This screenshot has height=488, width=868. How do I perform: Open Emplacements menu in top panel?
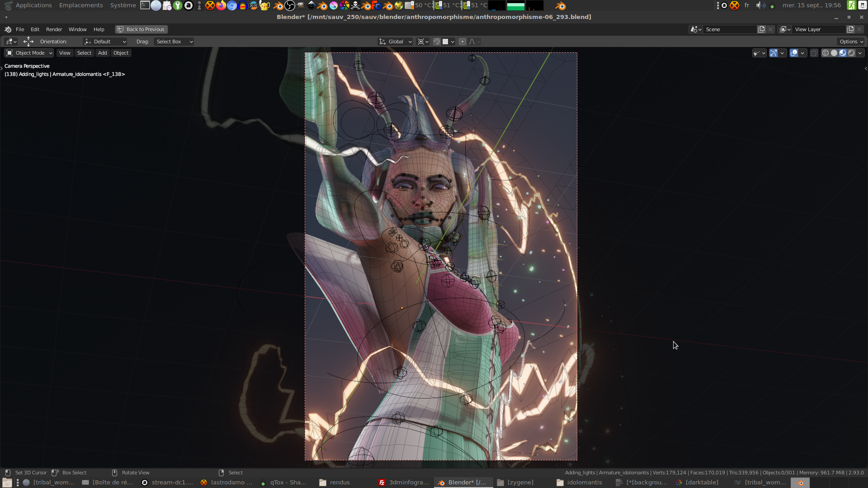coord(81,5)
